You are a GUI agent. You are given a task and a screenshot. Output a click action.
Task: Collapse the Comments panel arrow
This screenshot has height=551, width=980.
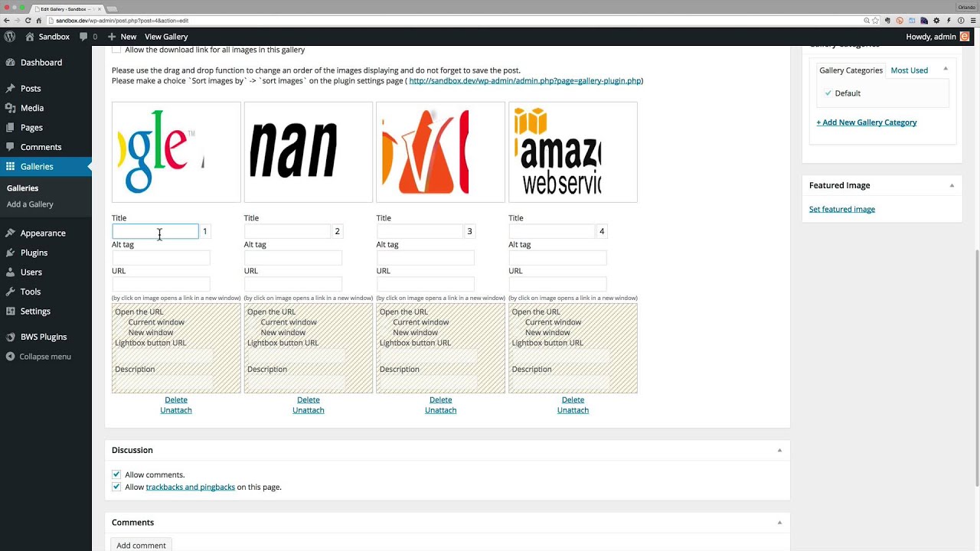tap(779, 523)
